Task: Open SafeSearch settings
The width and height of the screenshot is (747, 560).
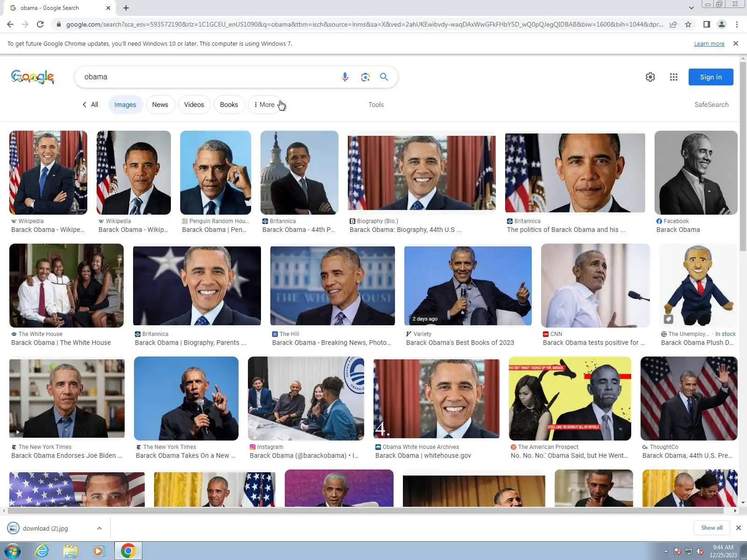Action: (711, 105)
